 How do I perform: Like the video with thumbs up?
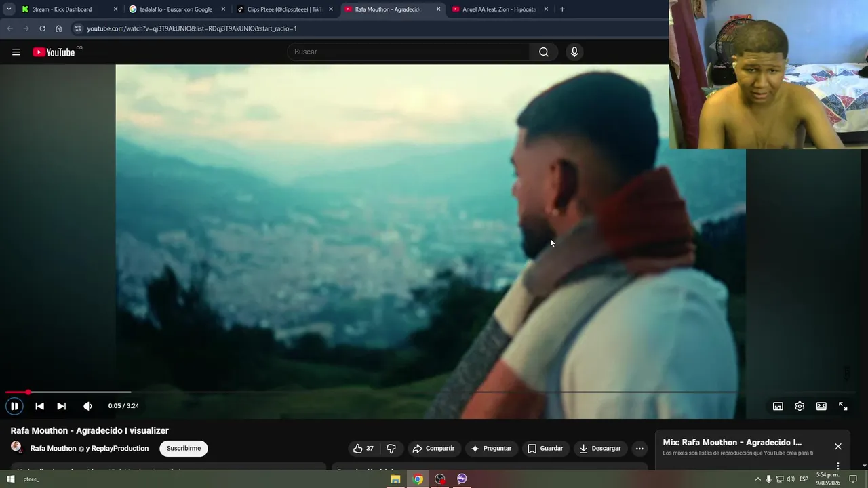point(363,449)
